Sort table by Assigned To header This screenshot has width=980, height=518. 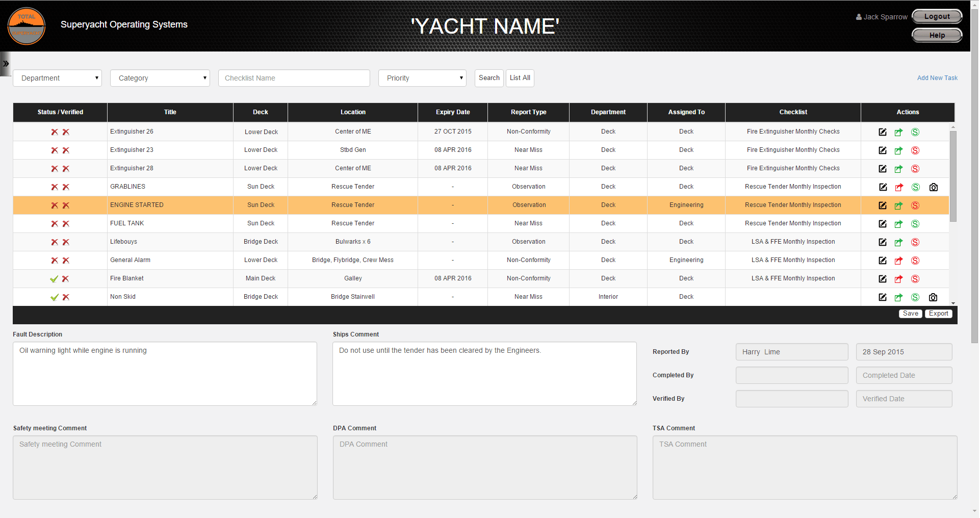(x=686, y=112)
